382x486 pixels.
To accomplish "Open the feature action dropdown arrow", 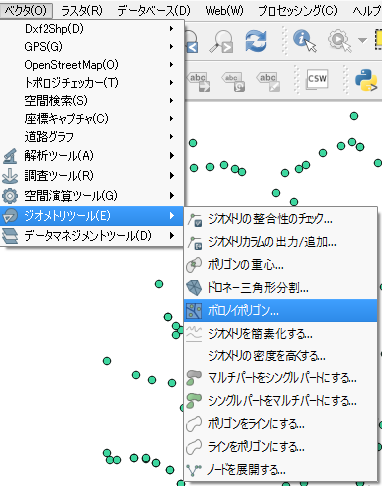I will 362,40.
